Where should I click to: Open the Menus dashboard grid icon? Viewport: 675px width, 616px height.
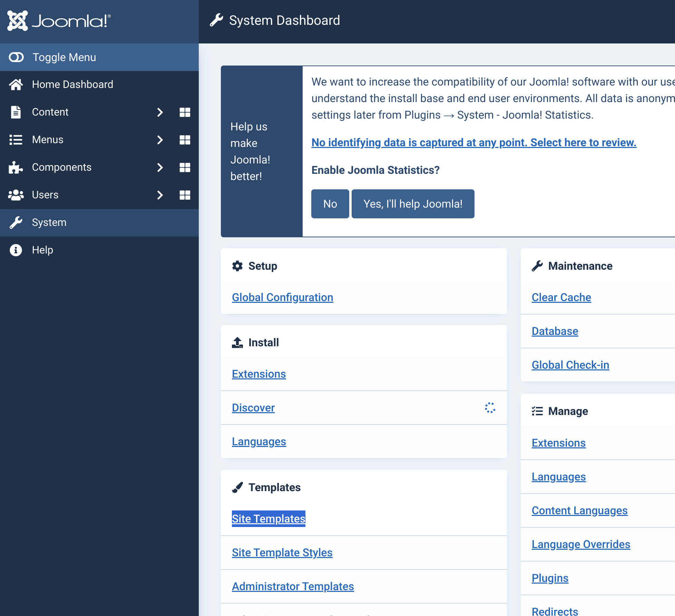click(x=185, y=140)
